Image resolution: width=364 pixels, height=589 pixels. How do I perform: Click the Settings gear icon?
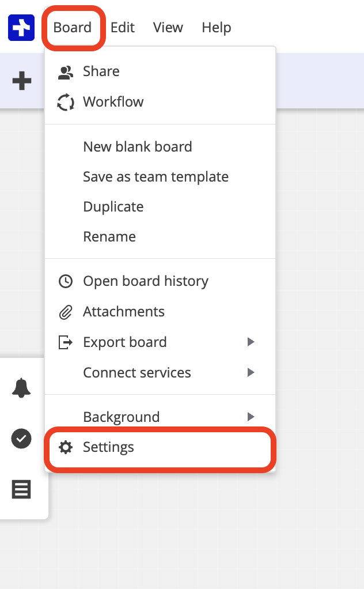pyautogui.click(x=66, y=447)
